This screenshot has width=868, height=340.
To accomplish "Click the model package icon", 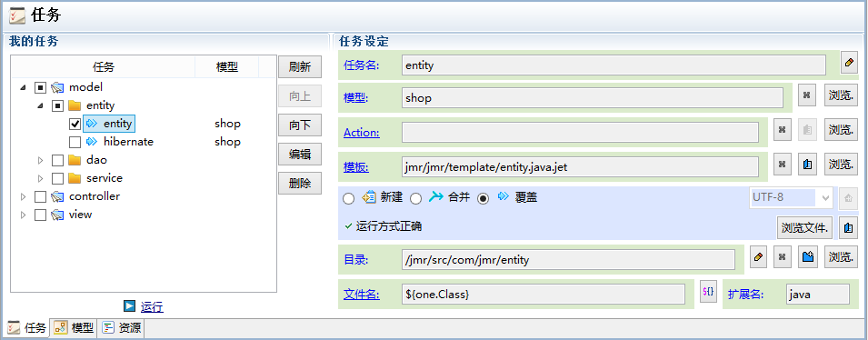I will (57, 87).
